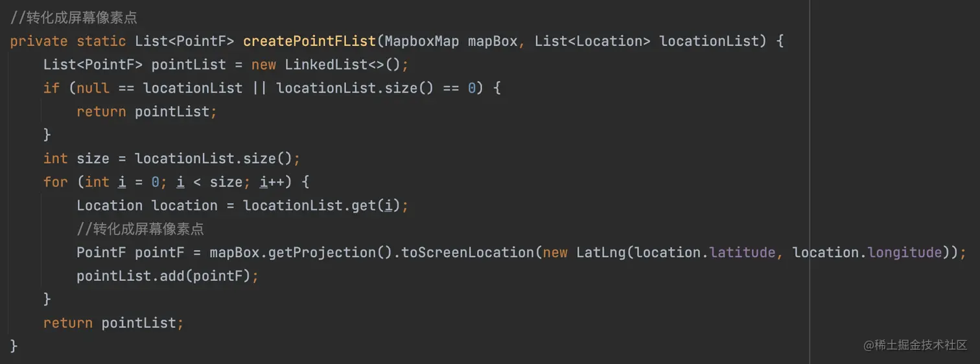Click the for keyword of the loop
Image resolution: width=980 pixels, height=364 pixels.
(56, 182)
